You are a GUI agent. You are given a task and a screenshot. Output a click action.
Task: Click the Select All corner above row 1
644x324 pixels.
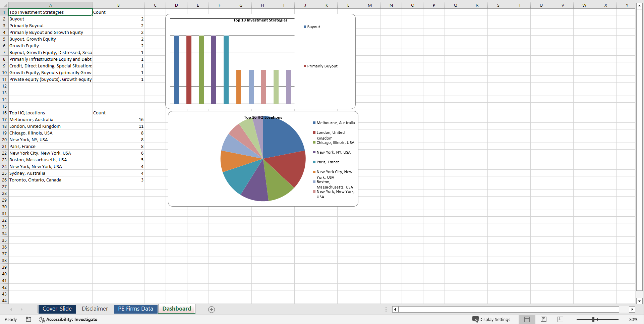[x=4, y=5]
